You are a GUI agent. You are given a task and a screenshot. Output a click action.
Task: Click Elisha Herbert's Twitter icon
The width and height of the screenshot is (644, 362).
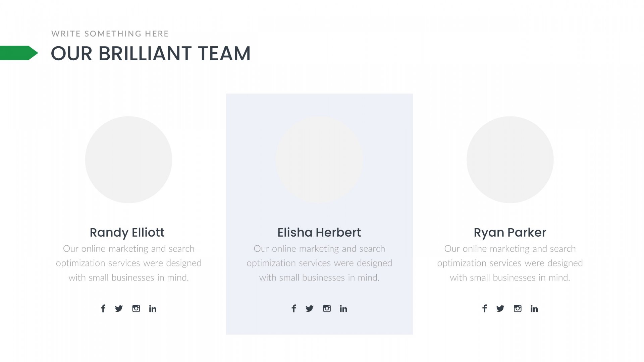click(310, 308)
